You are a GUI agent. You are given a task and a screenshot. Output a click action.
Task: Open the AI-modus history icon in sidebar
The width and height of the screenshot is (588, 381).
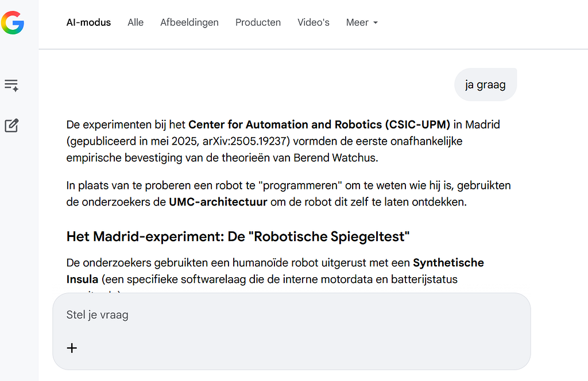point(11,85)
